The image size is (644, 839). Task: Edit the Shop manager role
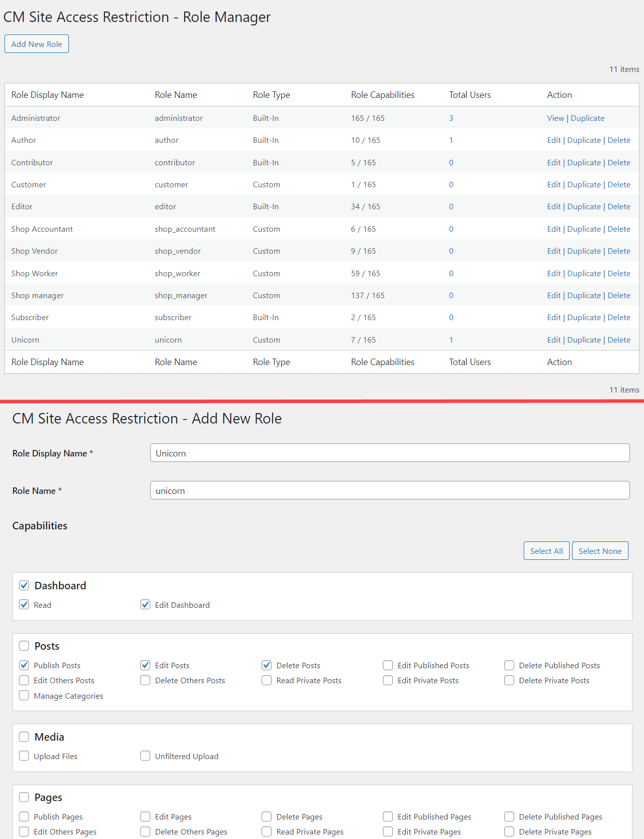click(554, 296)
